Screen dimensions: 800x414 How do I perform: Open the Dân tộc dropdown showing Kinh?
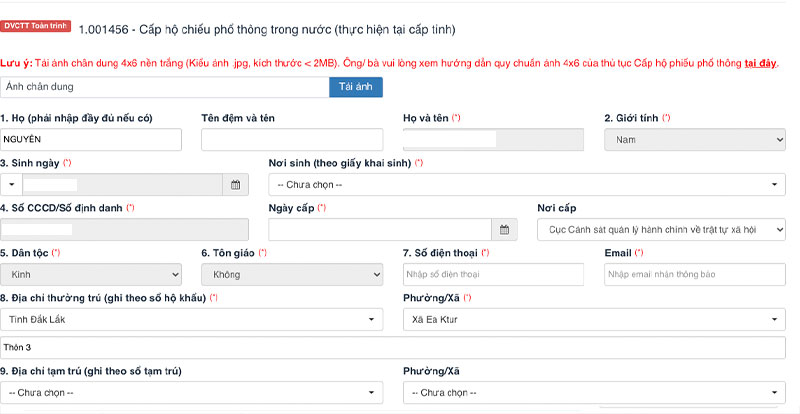(90, 274)
